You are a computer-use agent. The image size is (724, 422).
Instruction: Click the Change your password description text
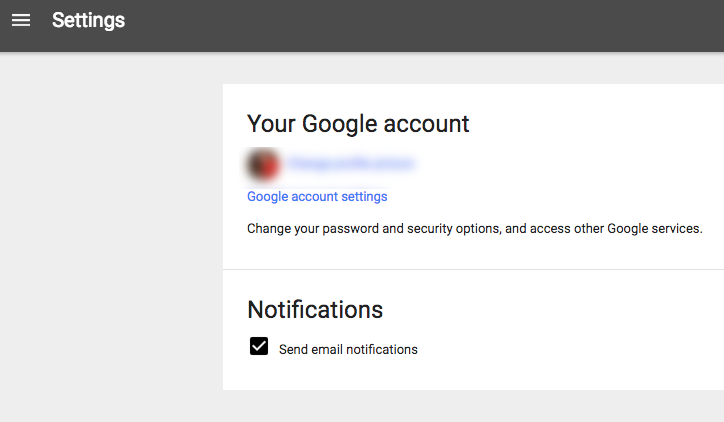(x=475, y=229)
